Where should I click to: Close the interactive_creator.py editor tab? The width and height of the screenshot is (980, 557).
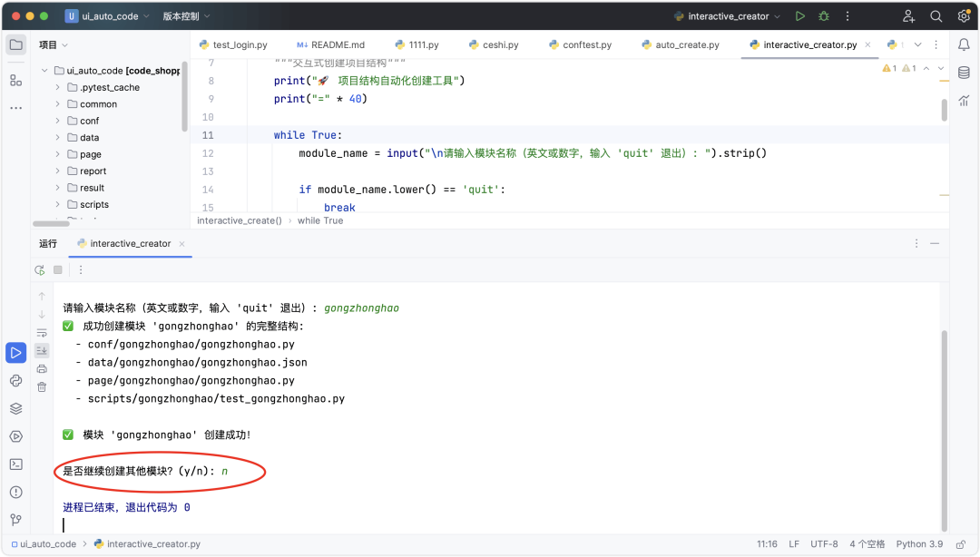tap(867, 44)
